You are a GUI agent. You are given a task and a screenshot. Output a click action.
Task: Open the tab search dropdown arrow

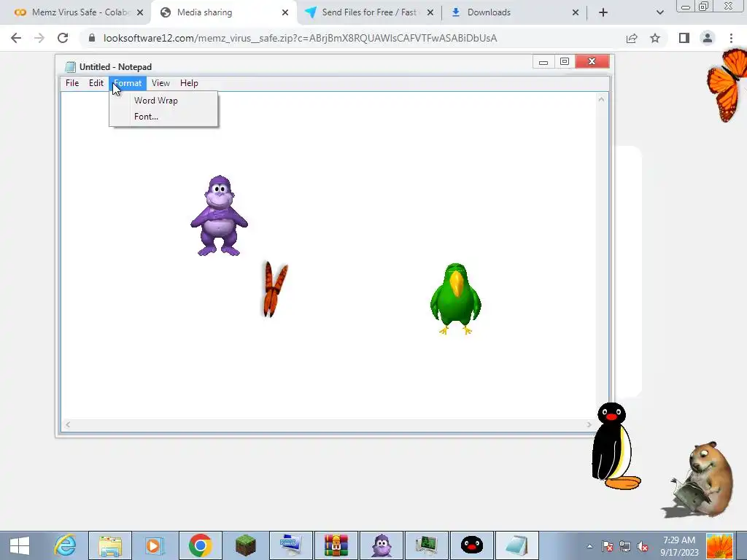[x=659, y=12]
